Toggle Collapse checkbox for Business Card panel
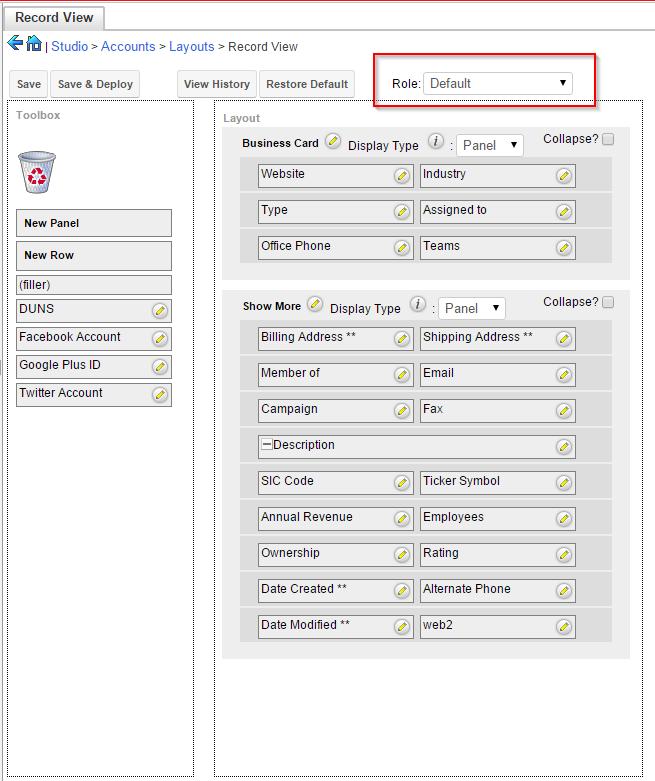Viewport: 655px width, 781px height. point(608,139)
